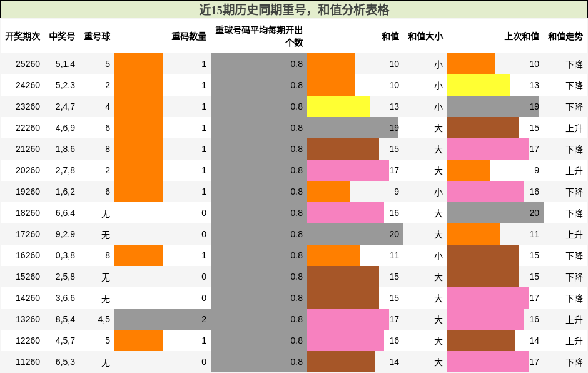Select the 和值走势 column header
Screen dimensions: 588x373
tap(565, 36)
